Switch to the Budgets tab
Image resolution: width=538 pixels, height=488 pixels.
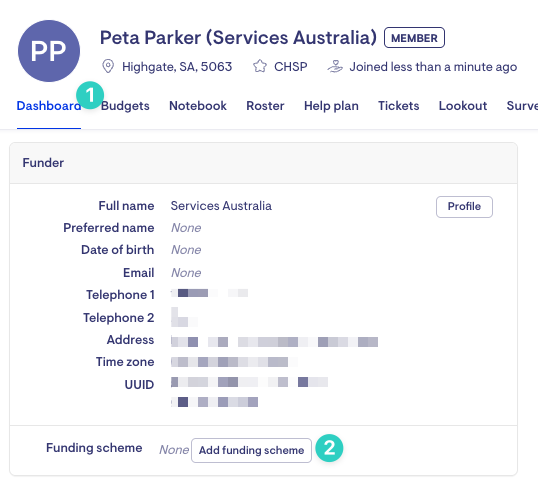tap(125, 106)
